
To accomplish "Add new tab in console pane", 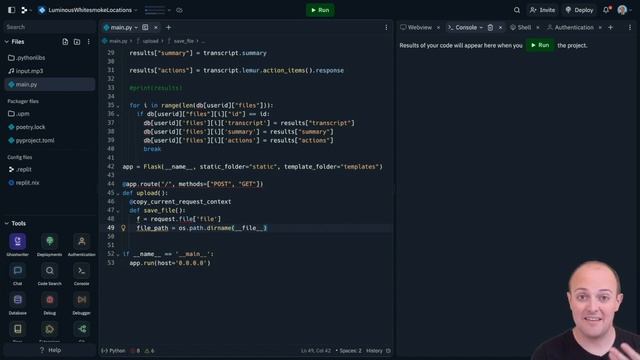I will [x=611, y=27].
